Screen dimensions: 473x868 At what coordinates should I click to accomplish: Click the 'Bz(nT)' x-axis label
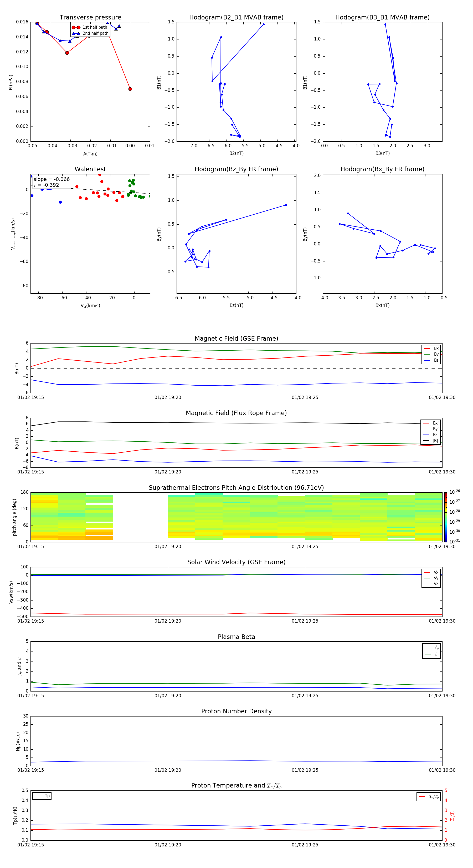[x=236, y=305]
